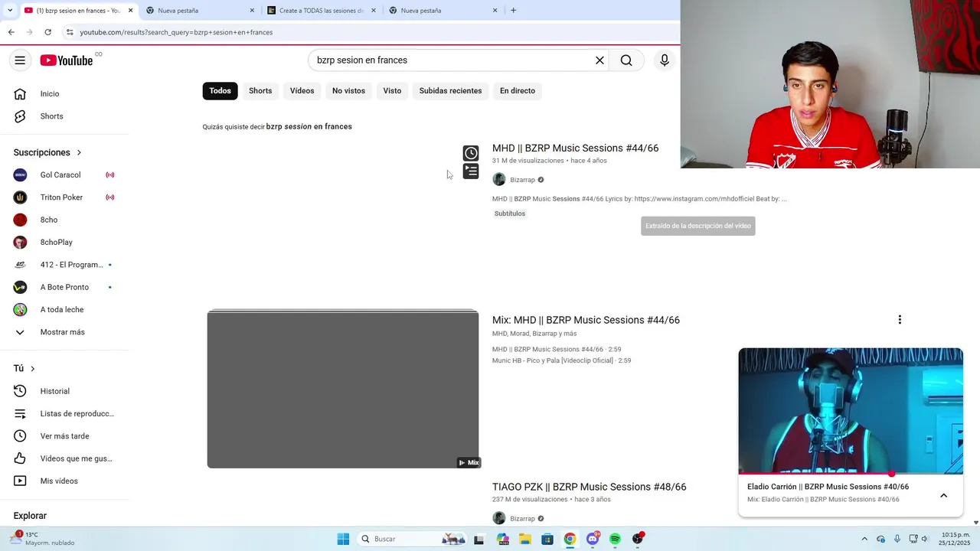Go to the YouTube home logo
The image size is (980, 551).
click(x=67, y=60)
